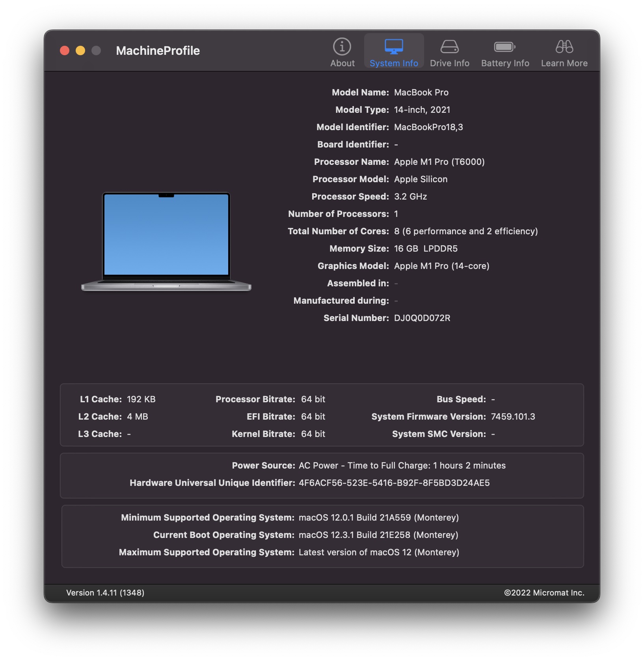Click the processor speed value 3.2 GHz
Viewport: 644px width, 661px height.
click(x=410, y=196)
